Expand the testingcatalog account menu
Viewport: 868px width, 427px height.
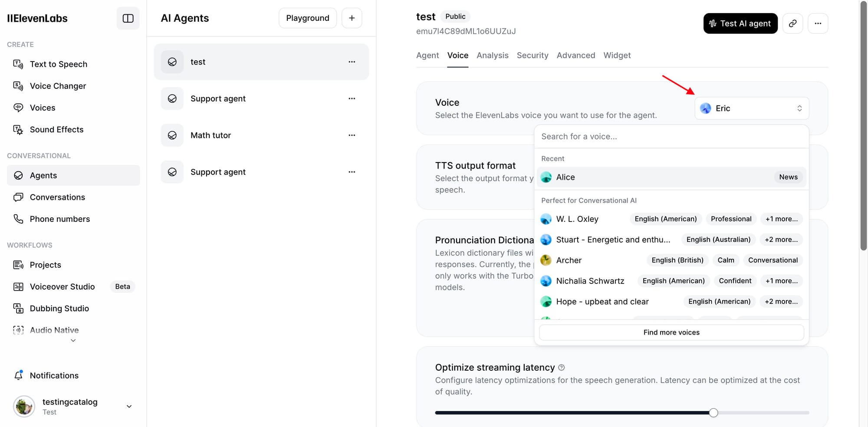point(129,406)
